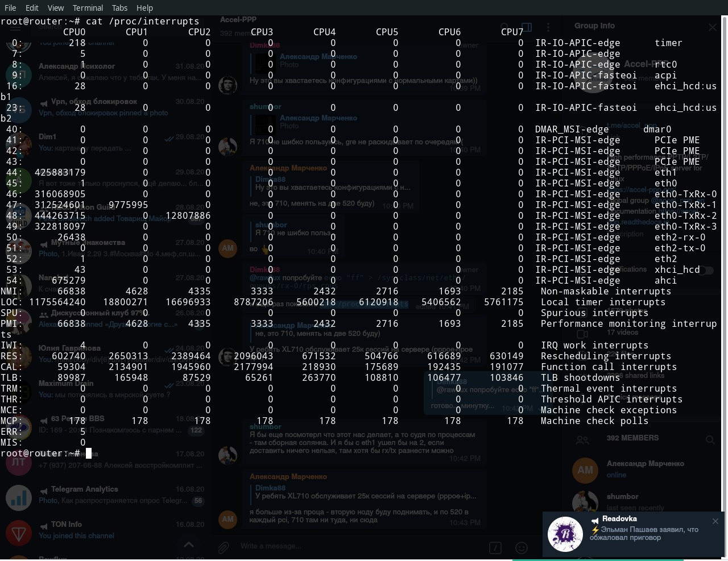Click the value 425883179 in row 44
This screenshot has width=728, height=561.
(x=60, y=173)
